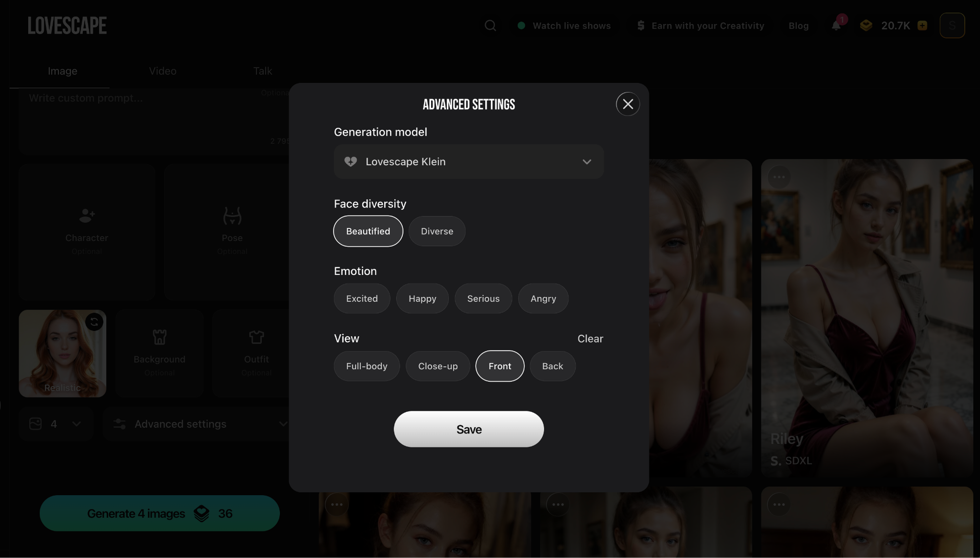Select the Full-body view
980x558 pixels.
tap(367, 366)
